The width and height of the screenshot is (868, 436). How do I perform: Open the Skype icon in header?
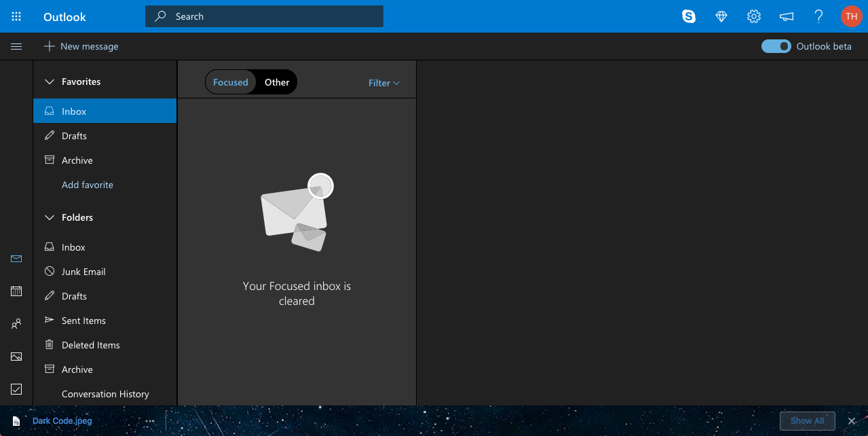(689, 16)
